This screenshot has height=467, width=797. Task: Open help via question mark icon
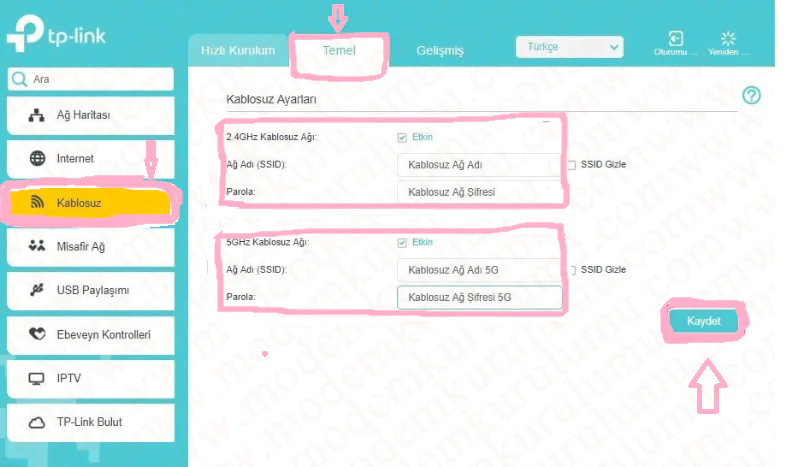pyautogui.click(x=751, y=95)
